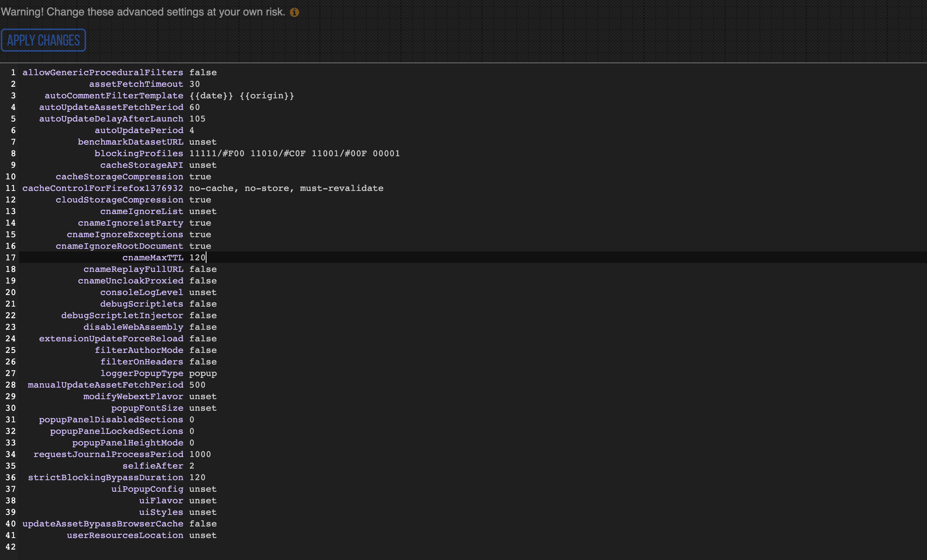Image resolution: width=927 pixels, height=560 pixels.
Task: Place cursor in cacheControlForFirefox1376932 value
Action: [x=286, y=188]
